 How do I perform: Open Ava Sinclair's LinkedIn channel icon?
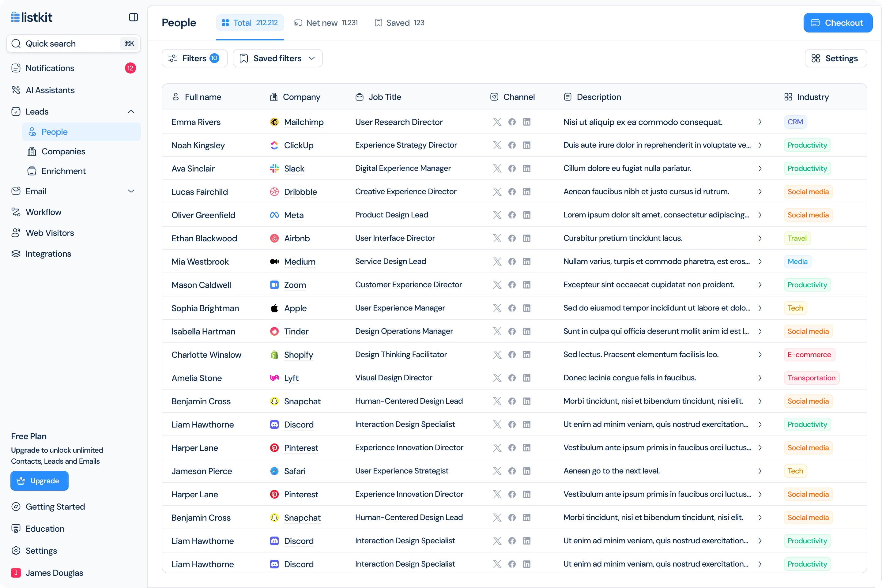point(526,168)
